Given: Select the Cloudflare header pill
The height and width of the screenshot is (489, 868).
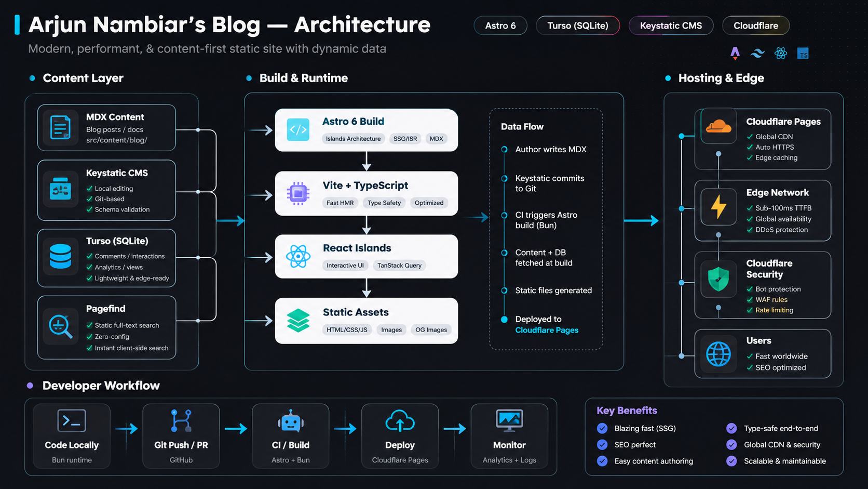Looking at the screenshot, I should (756, 25).
